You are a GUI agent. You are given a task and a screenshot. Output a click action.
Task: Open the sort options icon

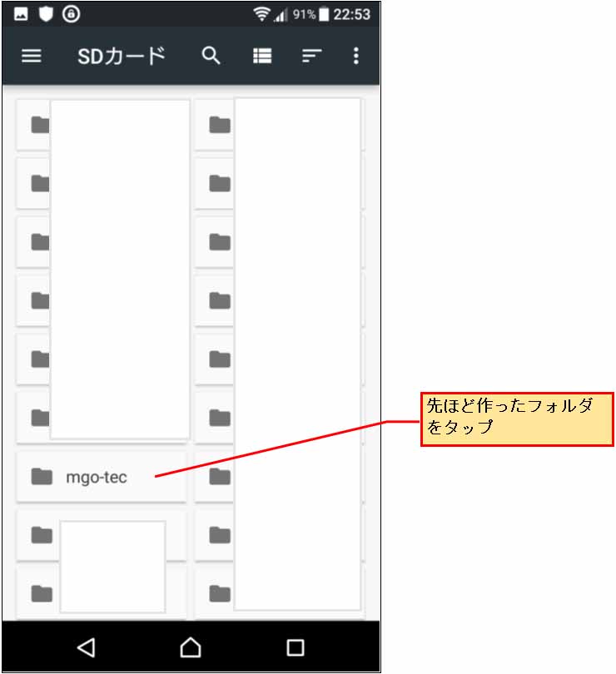click(312, 56)
